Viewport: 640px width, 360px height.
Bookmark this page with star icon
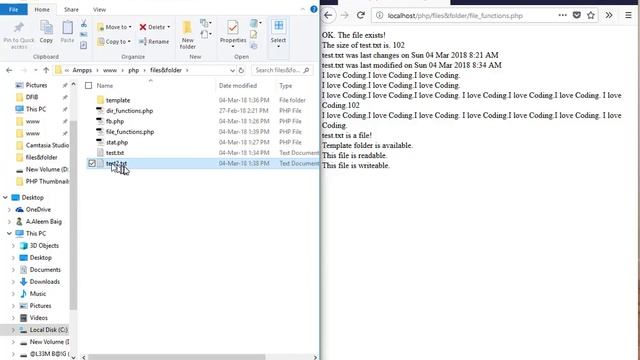[x=591, y=16]
